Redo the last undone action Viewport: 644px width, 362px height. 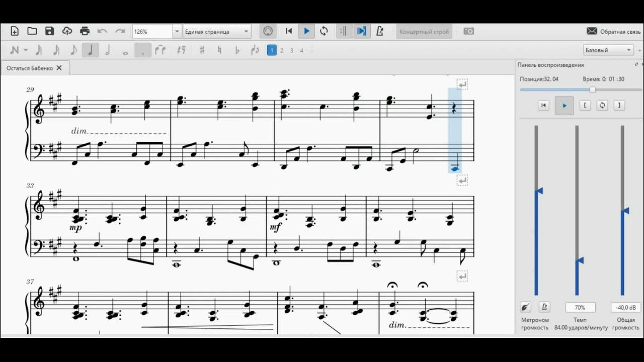point(120,31)
